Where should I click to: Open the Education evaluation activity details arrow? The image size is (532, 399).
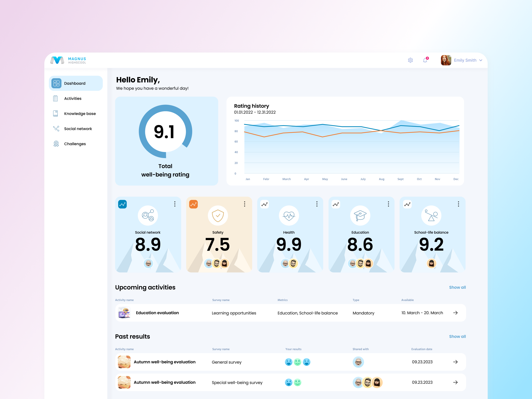pos(455,313)
